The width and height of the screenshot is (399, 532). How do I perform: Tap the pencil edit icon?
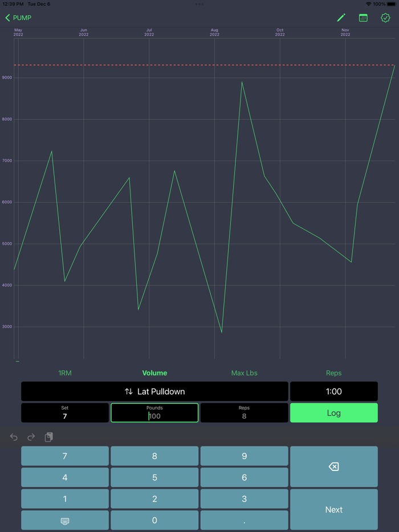[x=341, y=18]
